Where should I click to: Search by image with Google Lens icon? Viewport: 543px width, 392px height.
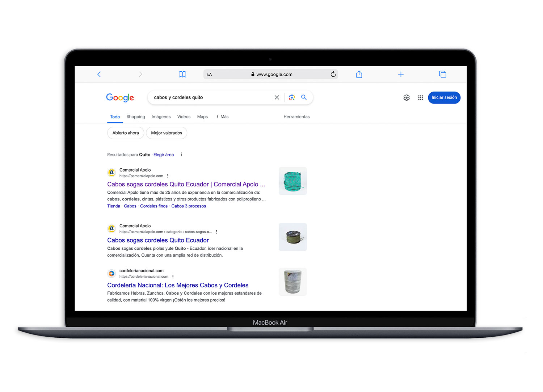point(292,97)
